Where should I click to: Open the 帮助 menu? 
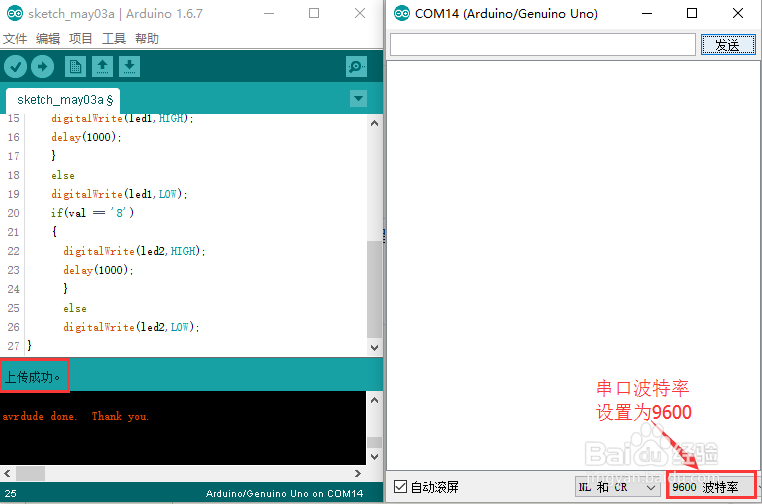coord(147,38)
